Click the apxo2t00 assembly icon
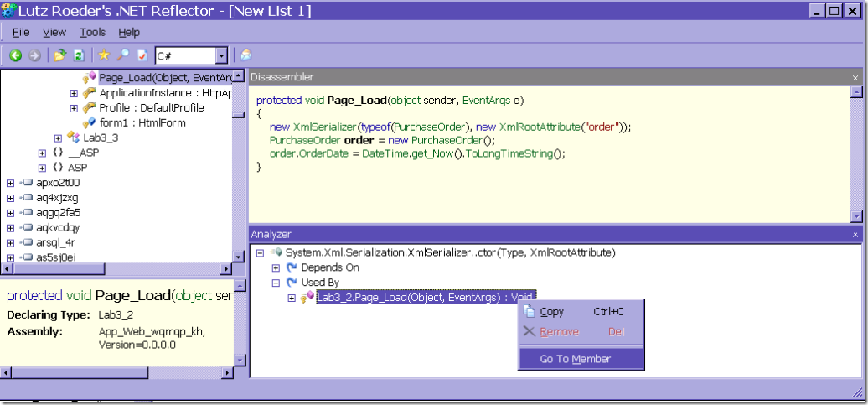The image size is (868, 405). [x=27, y=182]
